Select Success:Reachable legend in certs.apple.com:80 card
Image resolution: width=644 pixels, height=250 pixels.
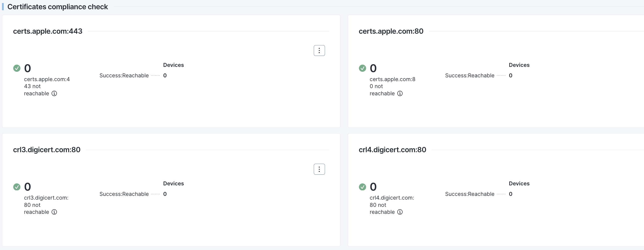click(x=470, y=76)
